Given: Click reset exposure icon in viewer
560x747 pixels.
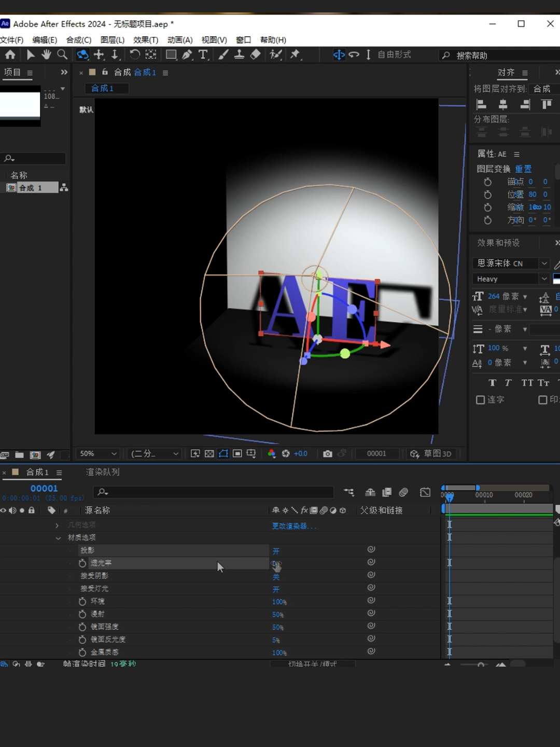Looking at the screenshot, I should pyautogui.click(x=286, y=453).
